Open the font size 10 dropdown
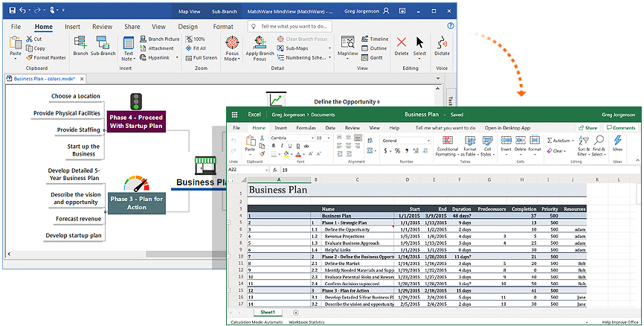This screenshot has height=326, width=644. click(329, 138)
